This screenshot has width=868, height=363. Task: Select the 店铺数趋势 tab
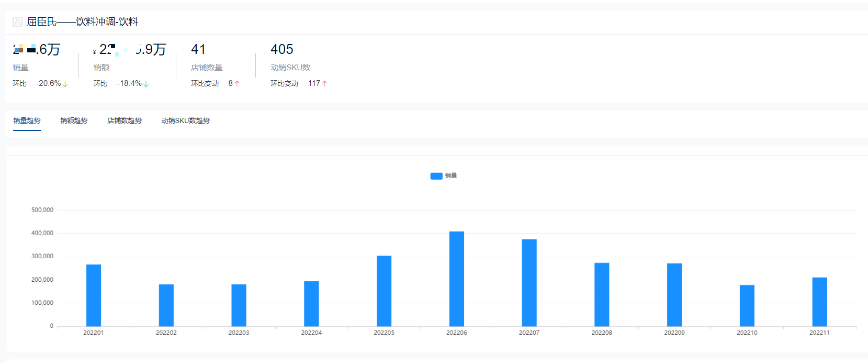(x=124, y=121)
